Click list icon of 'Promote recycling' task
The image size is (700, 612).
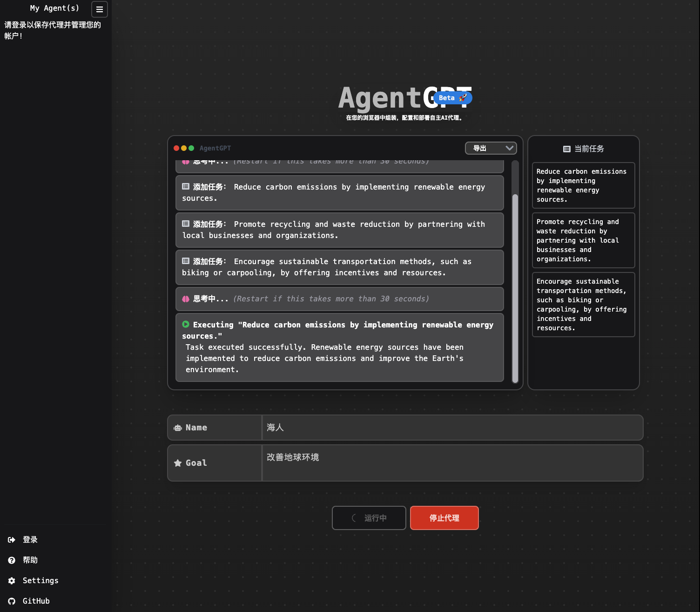coord(186,224)
